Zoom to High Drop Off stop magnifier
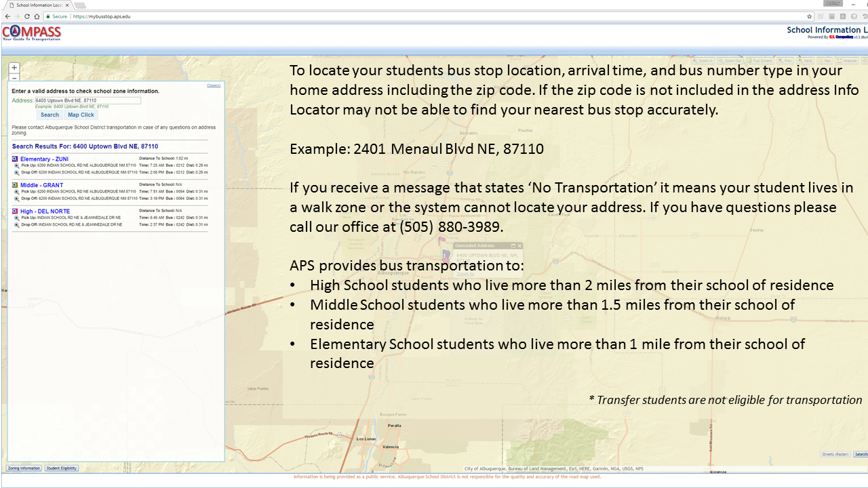The image size is (868, 488). click(x=16, y=224)
